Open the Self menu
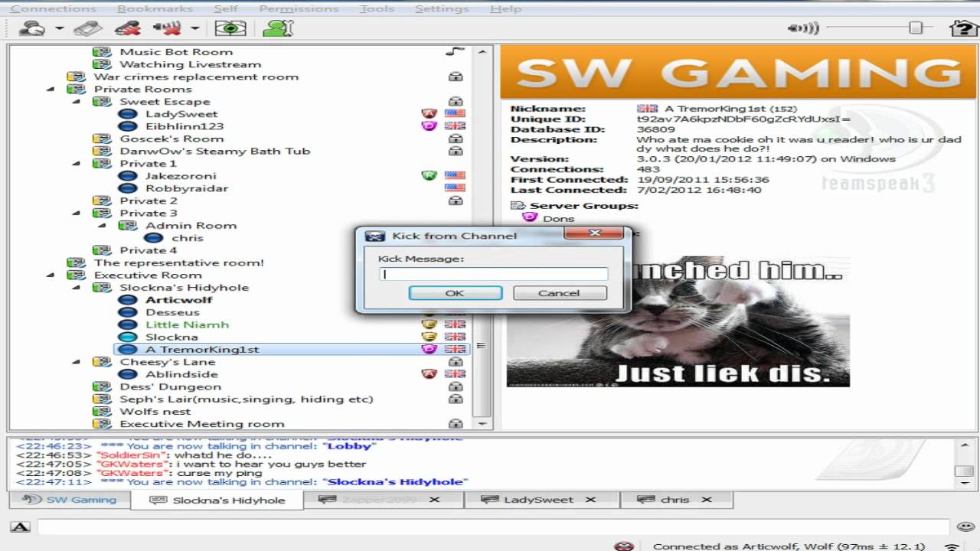Screen dimensions: 980x551 tap(226, 9)
